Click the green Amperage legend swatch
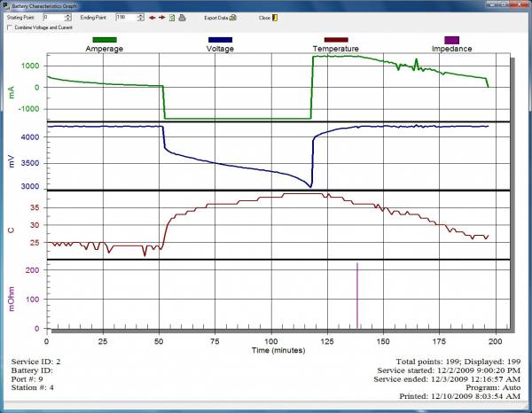 point(105,40)
